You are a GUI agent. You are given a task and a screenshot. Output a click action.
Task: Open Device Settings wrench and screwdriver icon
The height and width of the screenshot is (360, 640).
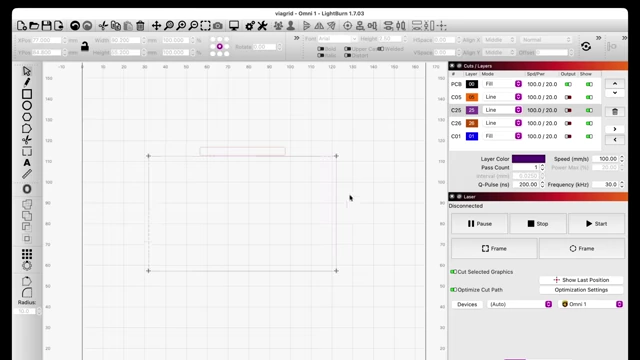tap(262, 26)
